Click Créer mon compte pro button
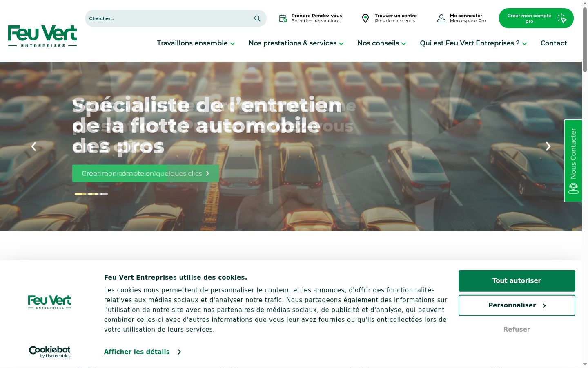588x368 pixels. pos(536,18)
